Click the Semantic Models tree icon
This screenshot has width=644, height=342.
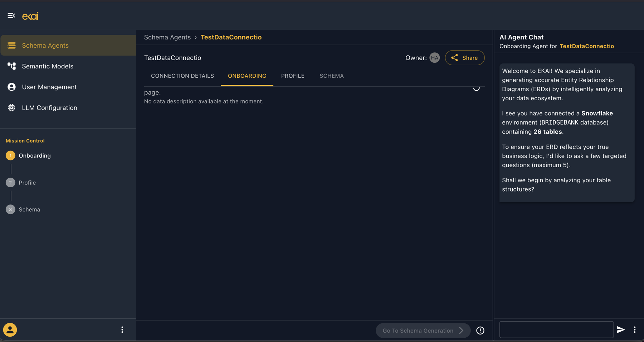[x=11, y=66]
